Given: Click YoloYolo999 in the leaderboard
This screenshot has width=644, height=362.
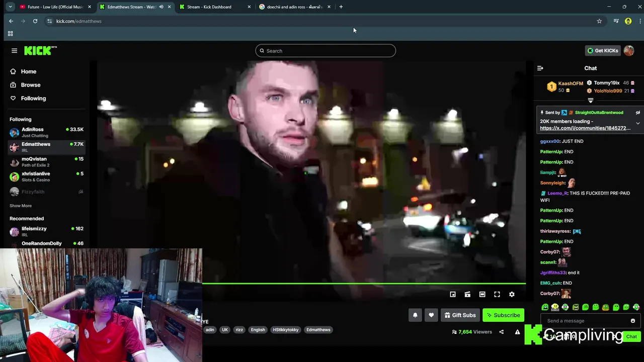Looking at the screenshot, I should 608,91.
